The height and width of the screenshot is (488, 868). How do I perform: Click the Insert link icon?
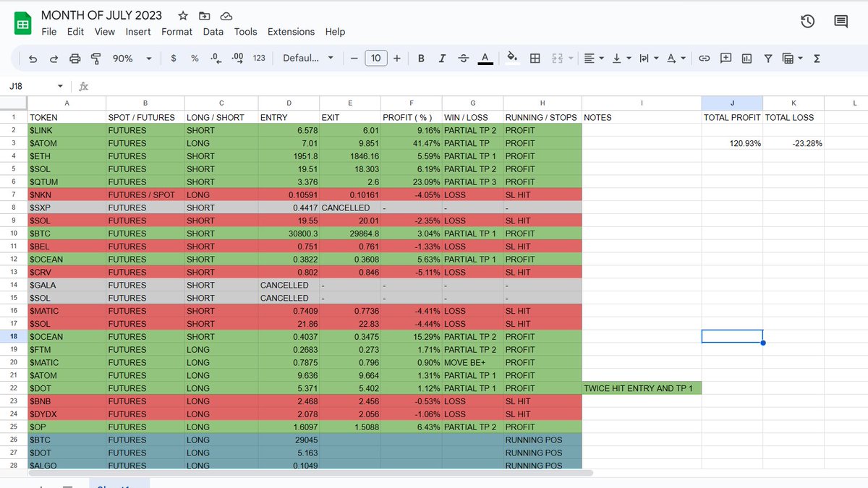click(704, 59)
